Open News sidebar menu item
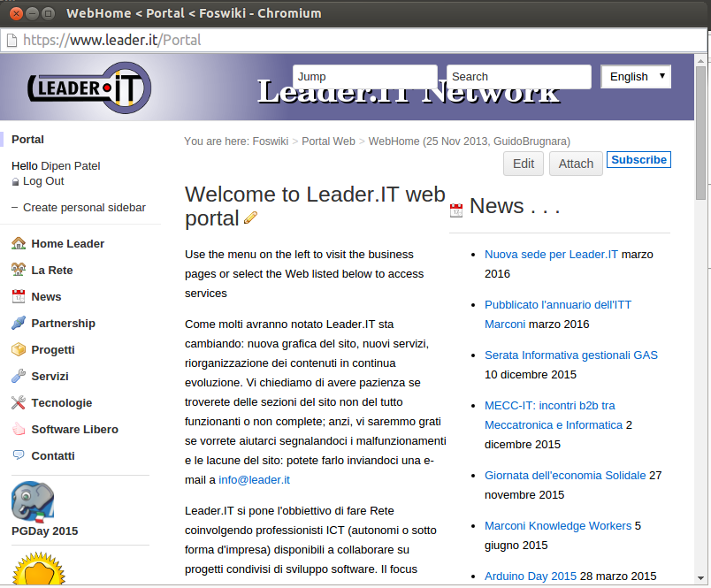Screen dimensions: 711x588 [46, 296]
